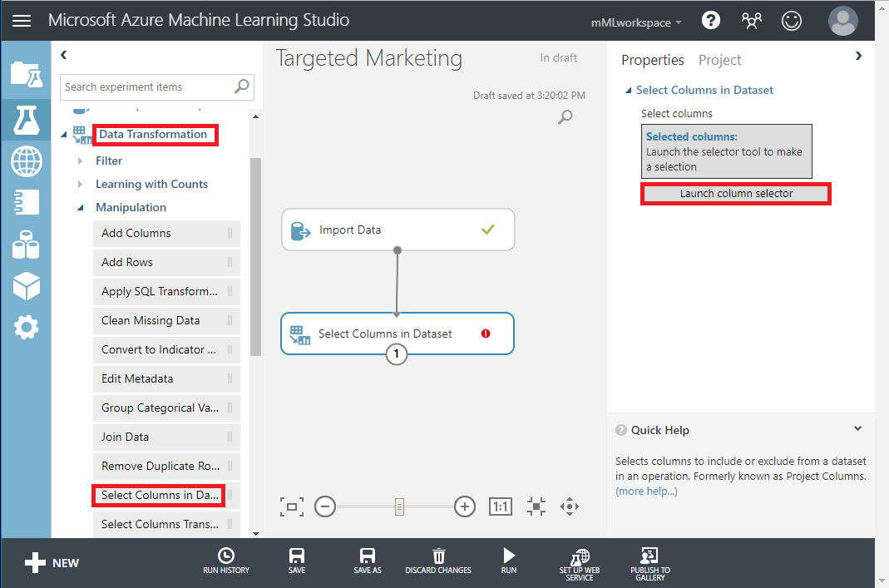
Task: Open the mMLworkspace workspace dropdown
Action: [636, 22]
